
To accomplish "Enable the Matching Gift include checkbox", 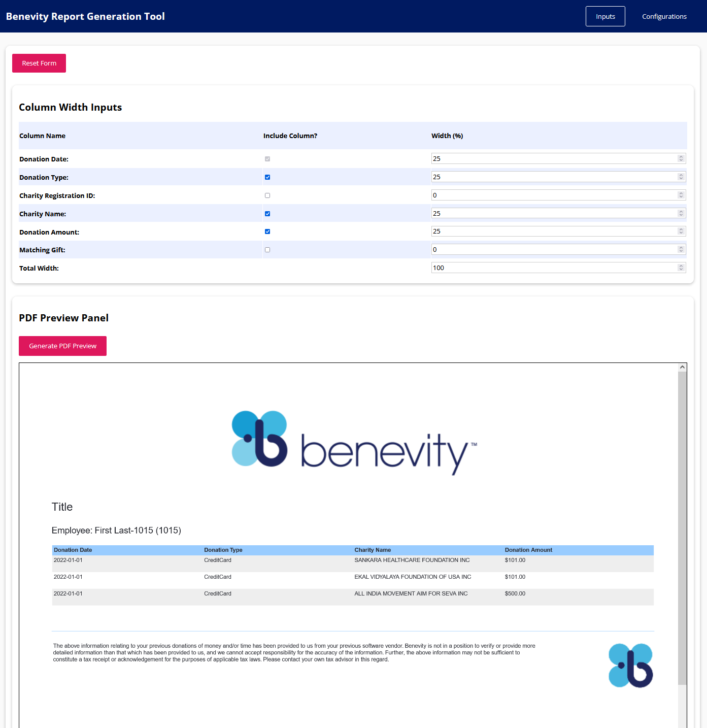I will (x=267, y=250).
